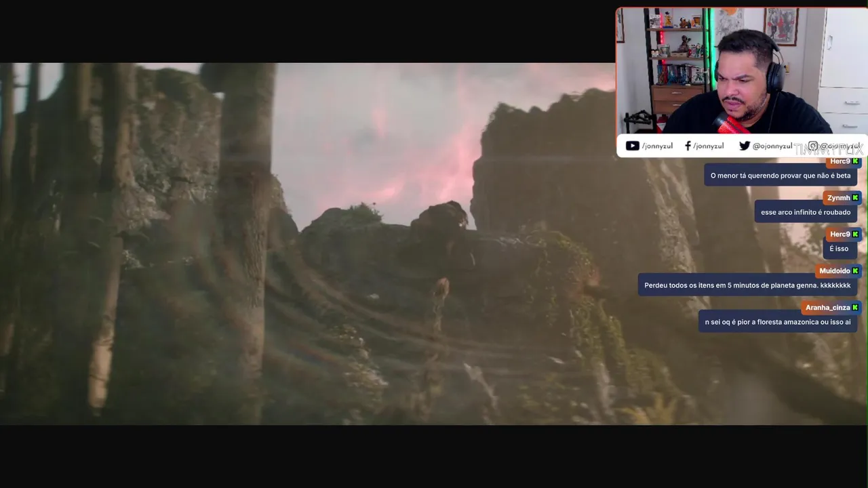Open the @ojonnyzul Twitter handle
The width and height of the screenshot is (868, 488).
772,146
